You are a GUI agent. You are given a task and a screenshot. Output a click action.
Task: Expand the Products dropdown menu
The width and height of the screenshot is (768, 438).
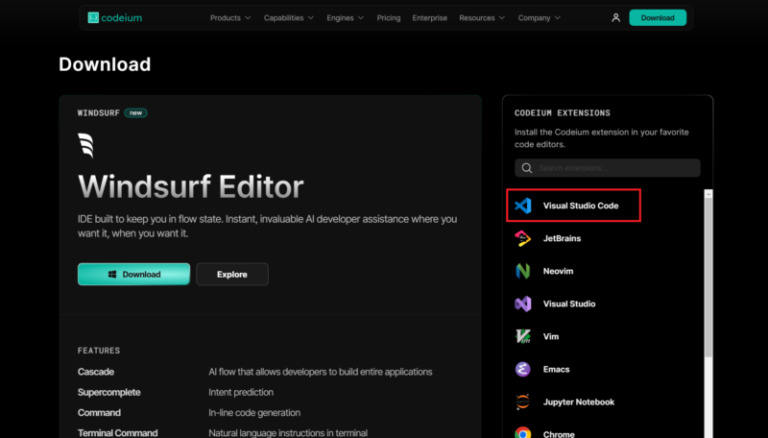click(231, 18)
